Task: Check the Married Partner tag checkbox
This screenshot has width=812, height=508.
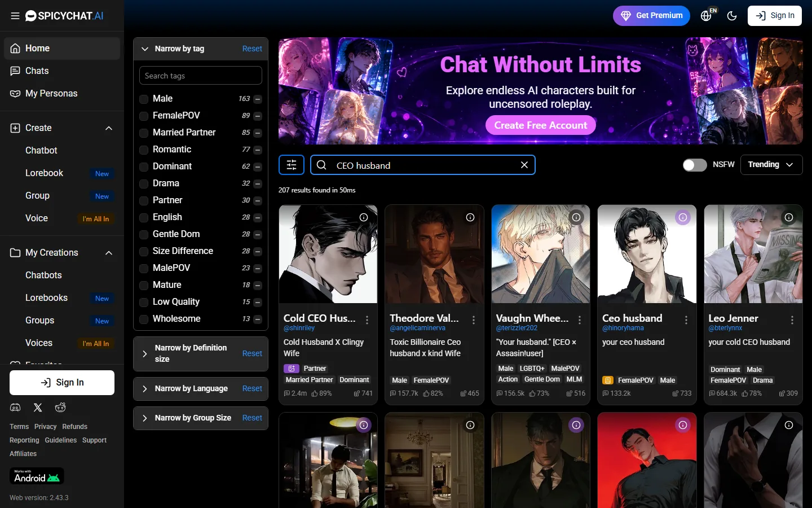Action: click(x=144, y=133)
